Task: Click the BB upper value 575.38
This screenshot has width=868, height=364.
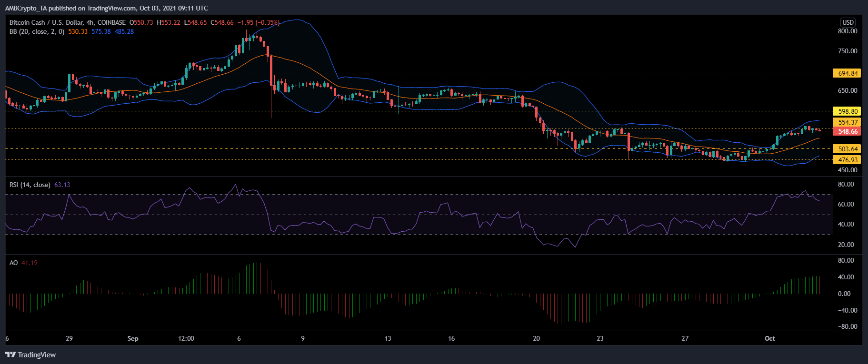Action: [101, 31]
